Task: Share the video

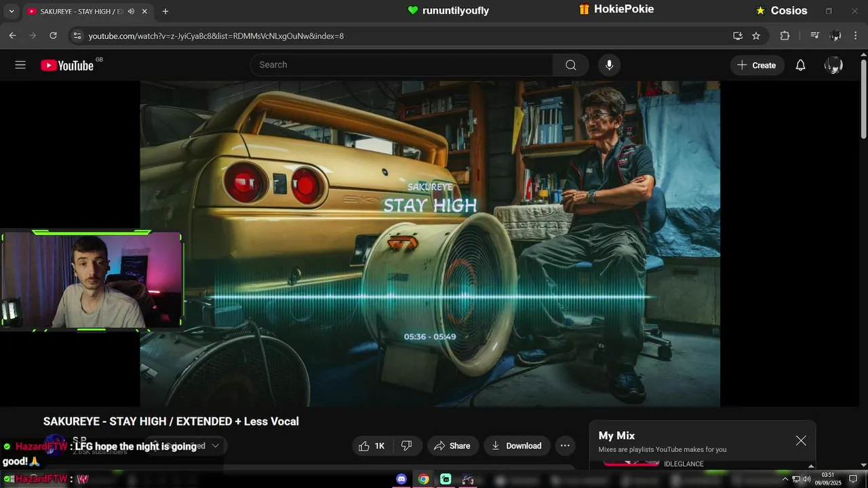Action: (452, 446)
